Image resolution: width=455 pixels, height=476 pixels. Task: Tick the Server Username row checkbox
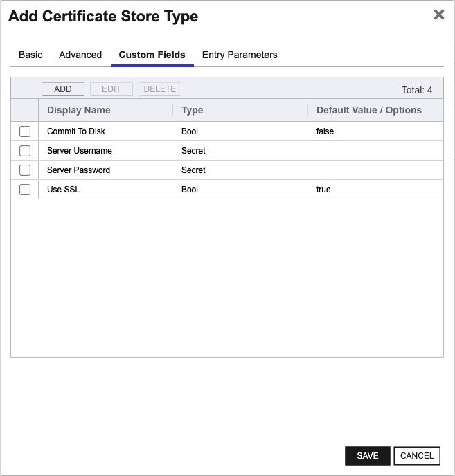25,151
